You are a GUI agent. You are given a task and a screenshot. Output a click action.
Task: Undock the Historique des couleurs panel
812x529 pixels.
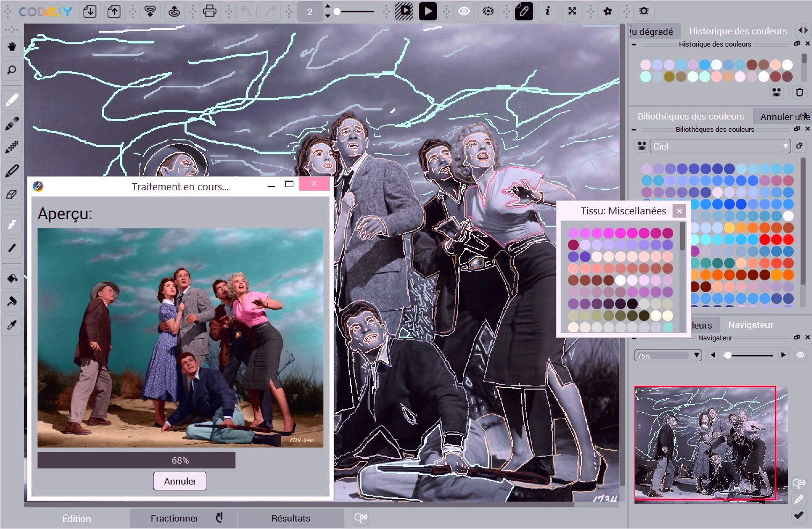pyautogui.click(x=797, y=44)
